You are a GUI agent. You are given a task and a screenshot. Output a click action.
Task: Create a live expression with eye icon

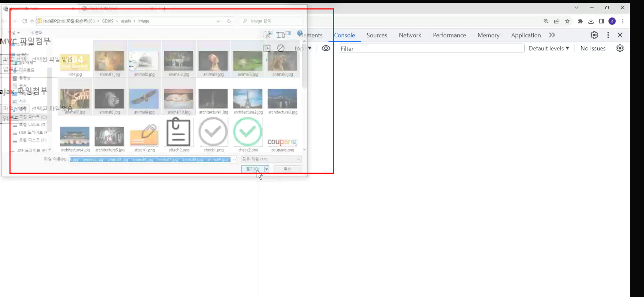(x=326, y=49)
